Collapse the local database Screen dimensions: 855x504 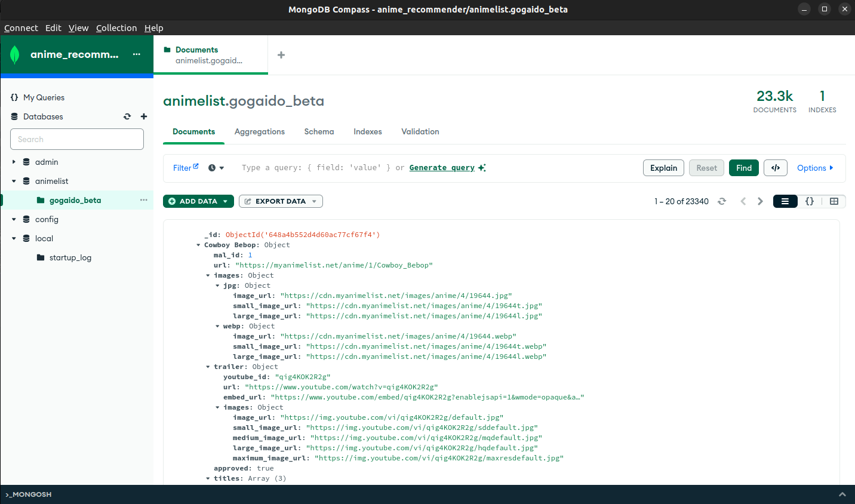[14, 238]
